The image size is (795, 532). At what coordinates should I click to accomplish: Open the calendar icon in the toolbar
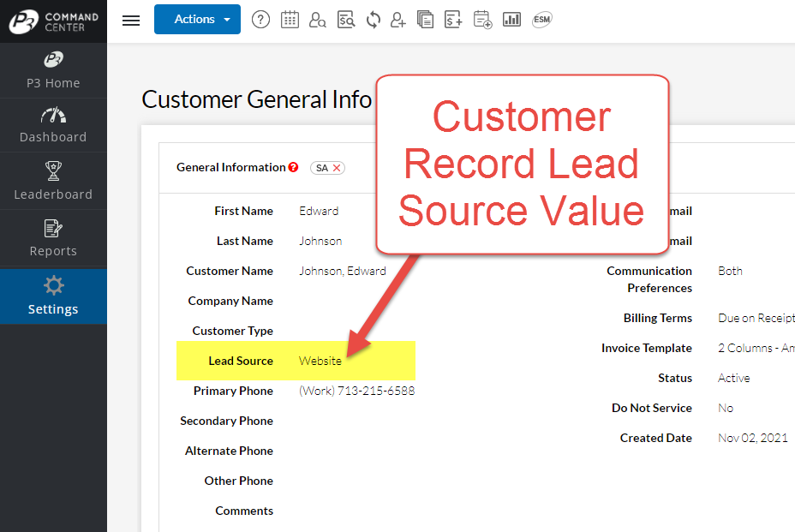click(290, 19)
